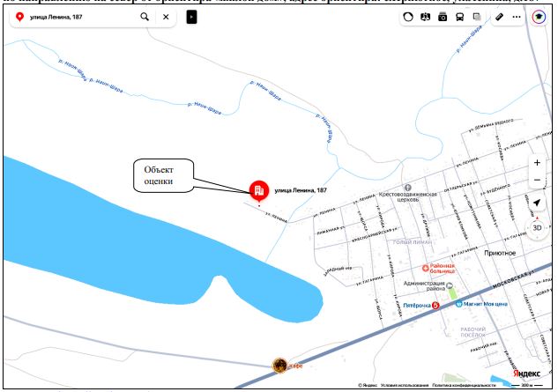The image size is (558, 392).
Task: Click the Магнит Моя цена shop icon
Action: point(458,304)
